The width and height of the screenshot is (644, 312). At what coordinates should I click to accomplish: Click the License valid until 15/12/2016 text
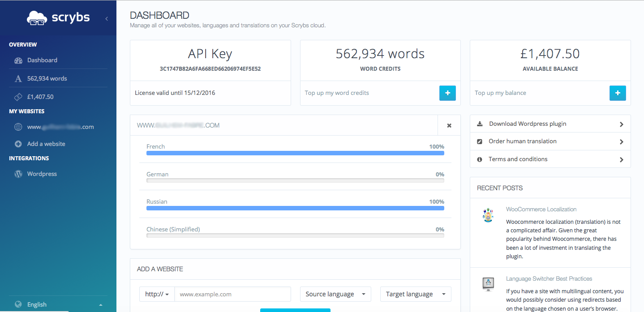coord(175,93)
